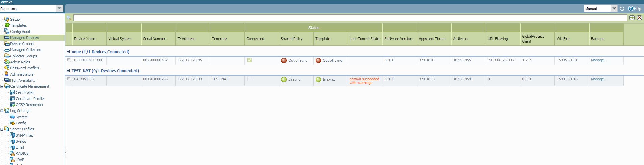Viewport: 644px width, 165px height.
Task: Open Config Audit page
Action: click(20, 32)
